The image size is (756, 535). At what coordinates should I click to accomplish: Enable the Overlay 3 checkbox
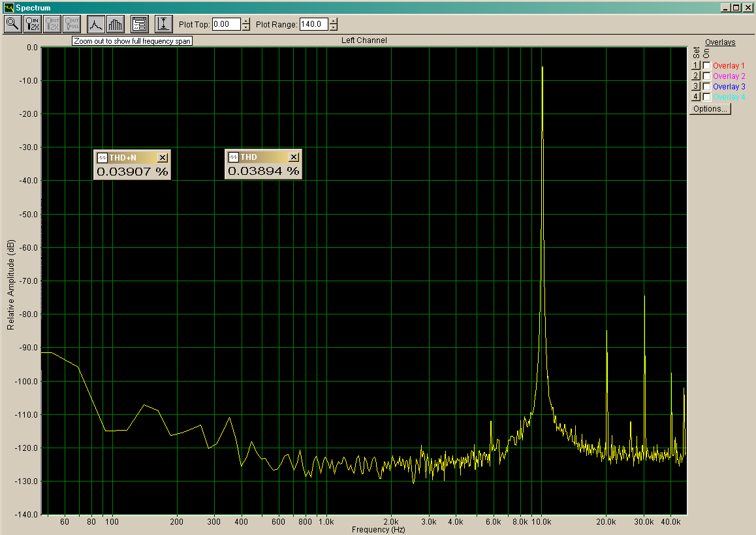(706, 87)
